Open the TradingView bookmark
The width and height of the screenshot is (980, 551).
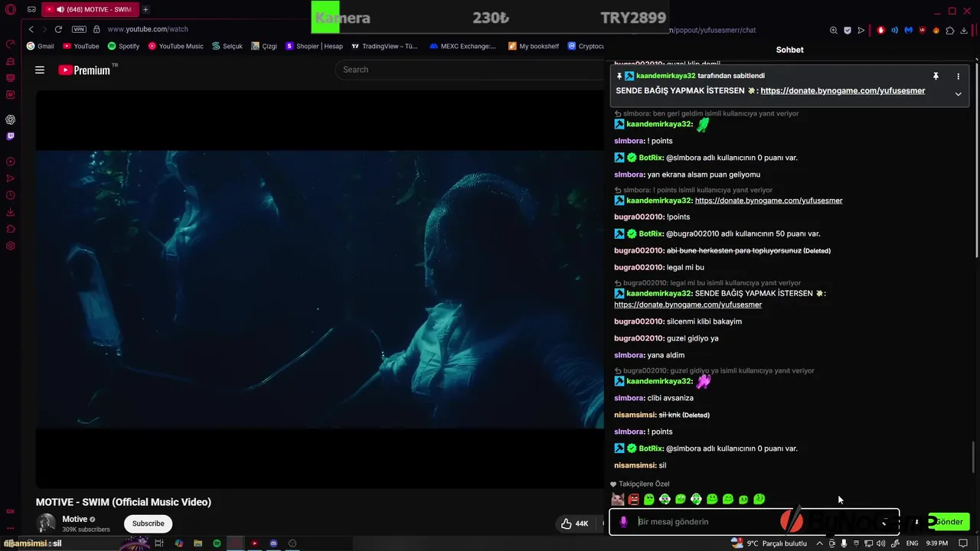point(384,46)
